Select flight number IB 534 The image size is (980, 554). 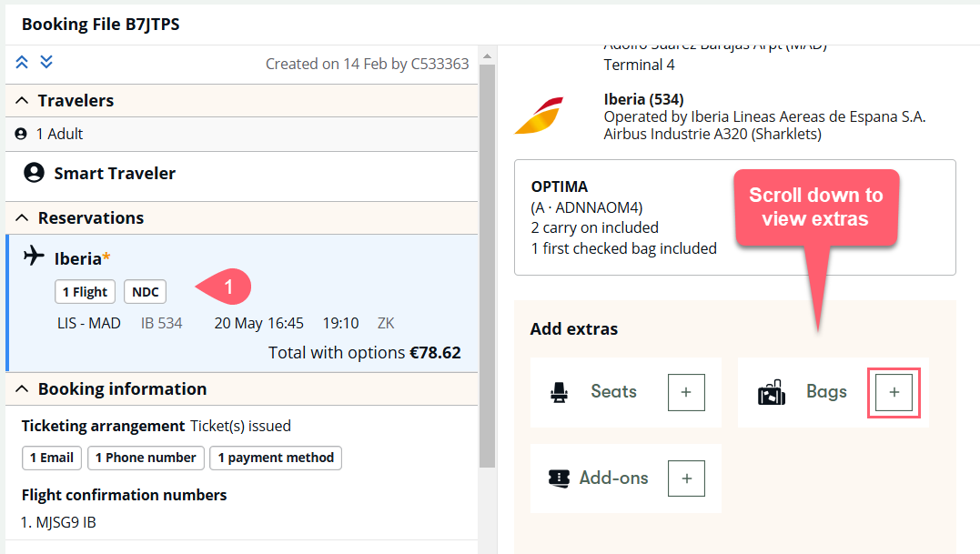pyautogui.click(x=161, y=323)
